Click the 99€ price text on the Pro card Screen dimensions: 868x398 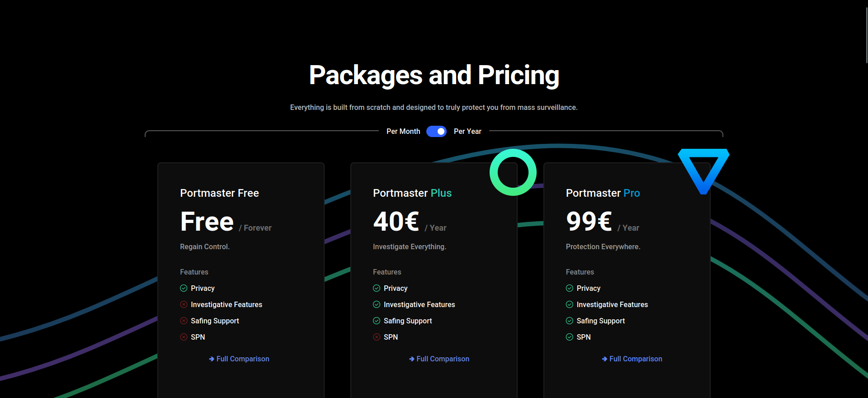point(588,222)
